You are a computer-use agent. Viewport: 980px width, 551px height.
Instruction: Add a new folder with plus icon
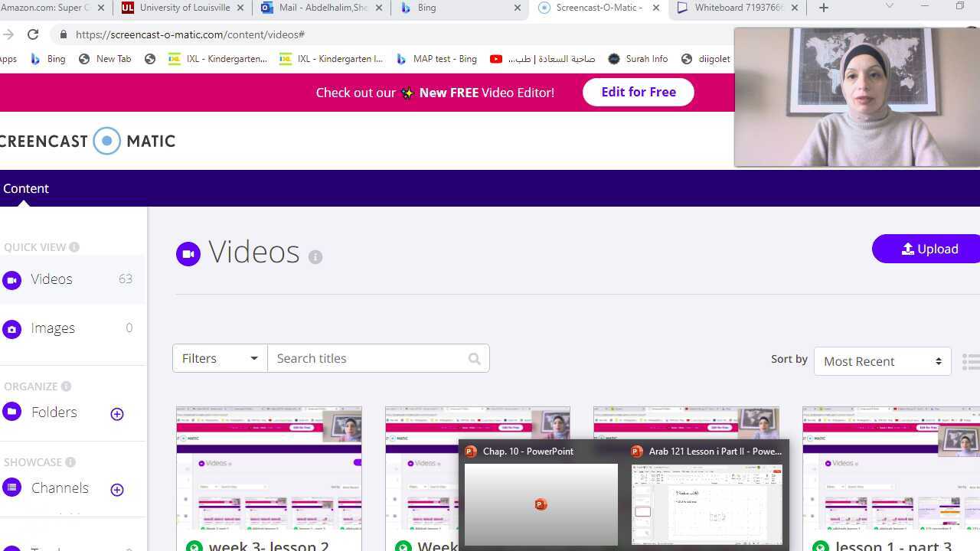(x=117, y=414)
